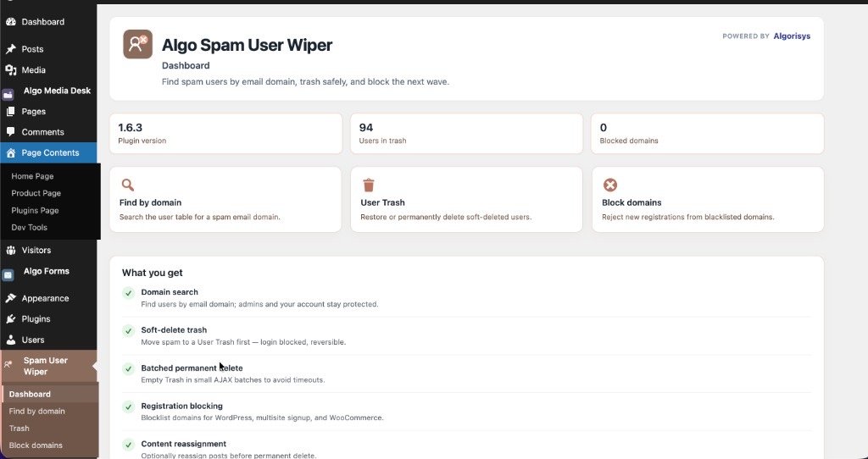868x459 pixels.
Task: Click the Users person icon
Action: (x=10, y=340)
